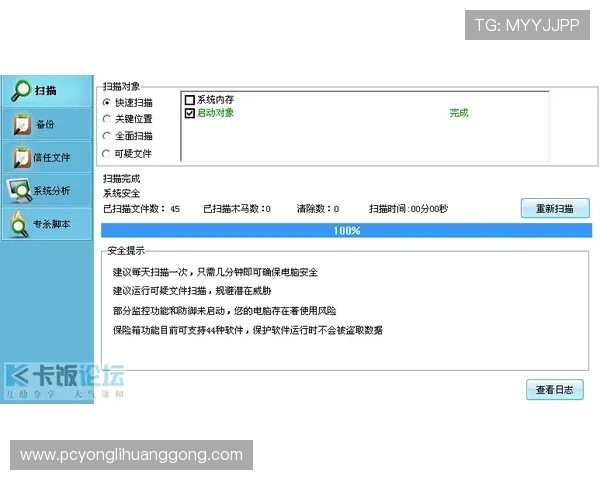
Task: Click the 100% scan progress bar
Action: click(x=346, y=231)
